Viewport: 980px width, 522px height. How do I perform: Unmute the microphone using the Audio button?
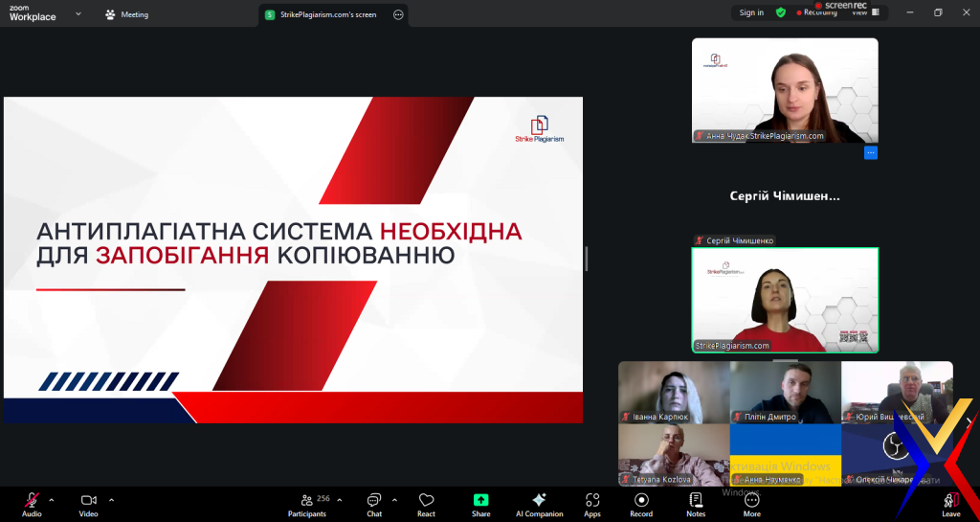32,503
